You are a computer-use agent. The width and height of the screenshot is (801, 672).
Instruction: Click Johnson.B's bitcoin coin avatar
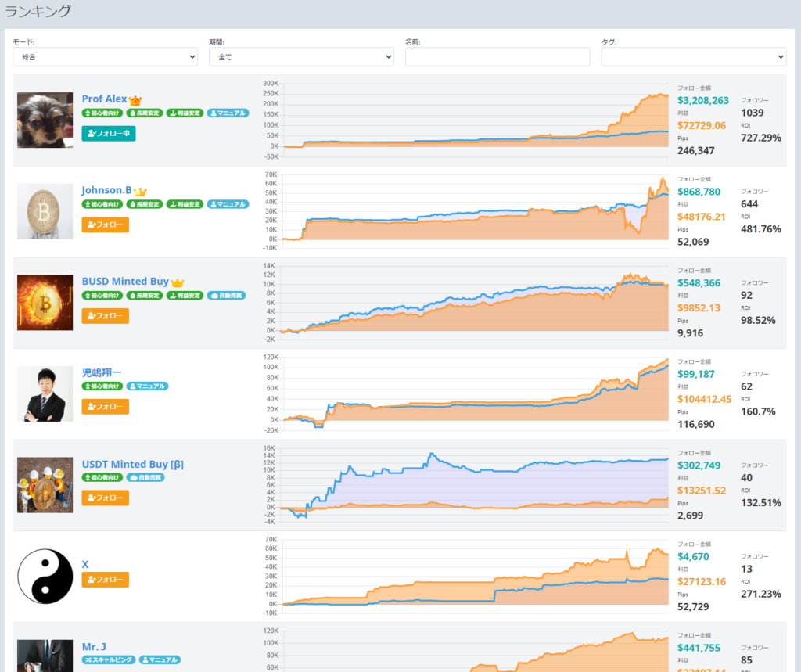[45, 211]
